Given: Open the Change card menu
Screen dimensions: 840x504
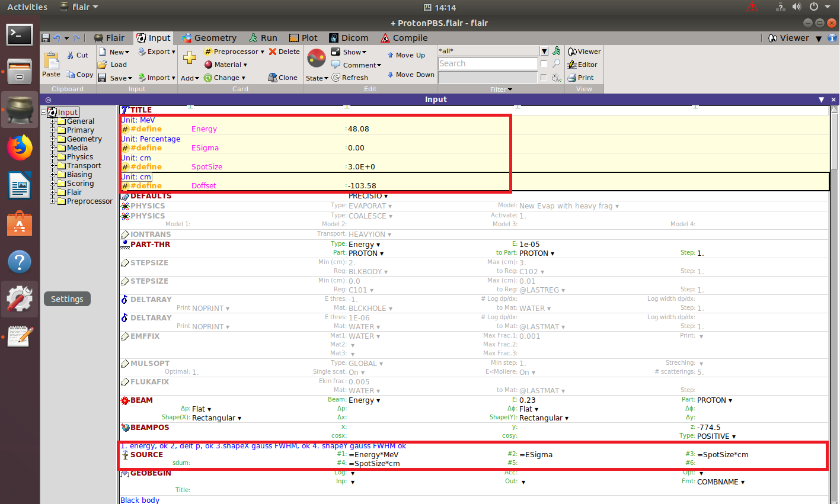Looking at the screenshot, I should [x=224, y=78].
